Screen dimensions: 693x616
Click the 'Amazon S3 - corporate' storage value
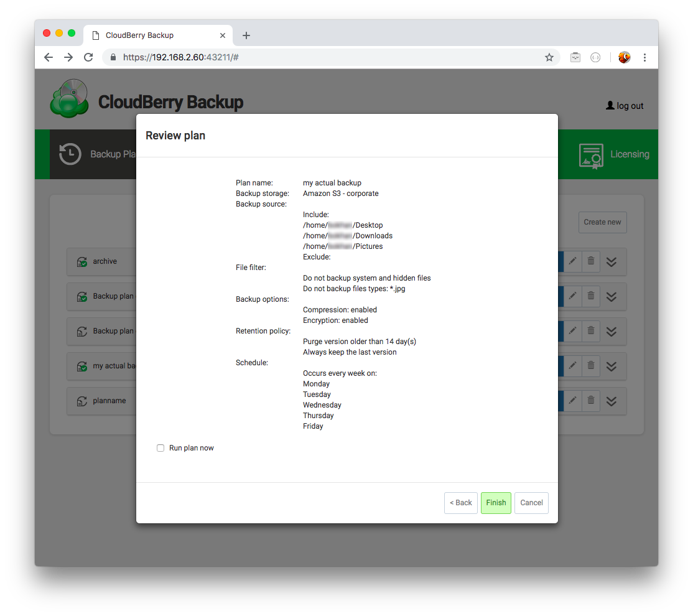(341, 194)
